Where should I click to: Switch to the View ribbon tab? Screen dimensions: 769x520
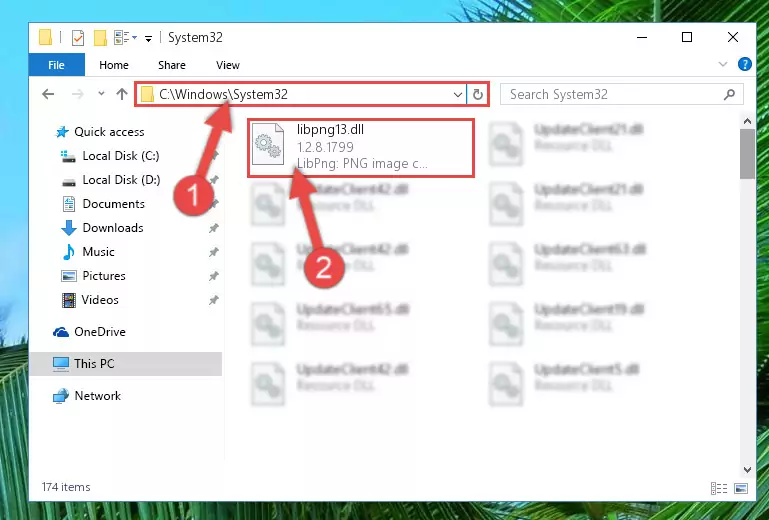click(228, 65)
